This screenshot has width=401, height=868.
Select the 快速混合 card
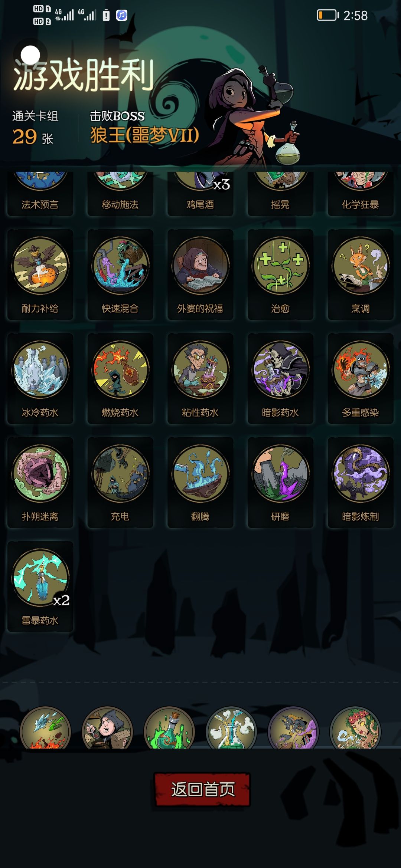pos(120,275)
